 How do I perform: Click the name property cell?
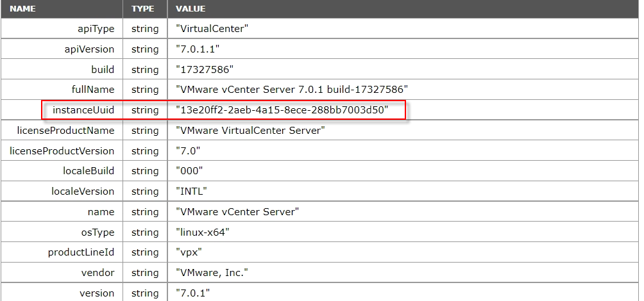(x=62, y=212)
